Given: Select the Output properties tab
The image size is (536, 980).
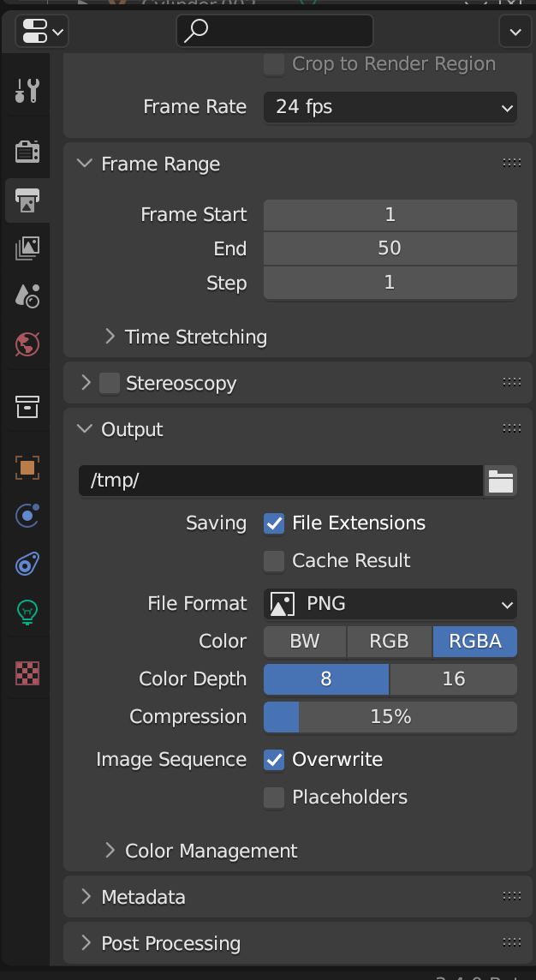Looking at the screenshot, I should (27, 200).
